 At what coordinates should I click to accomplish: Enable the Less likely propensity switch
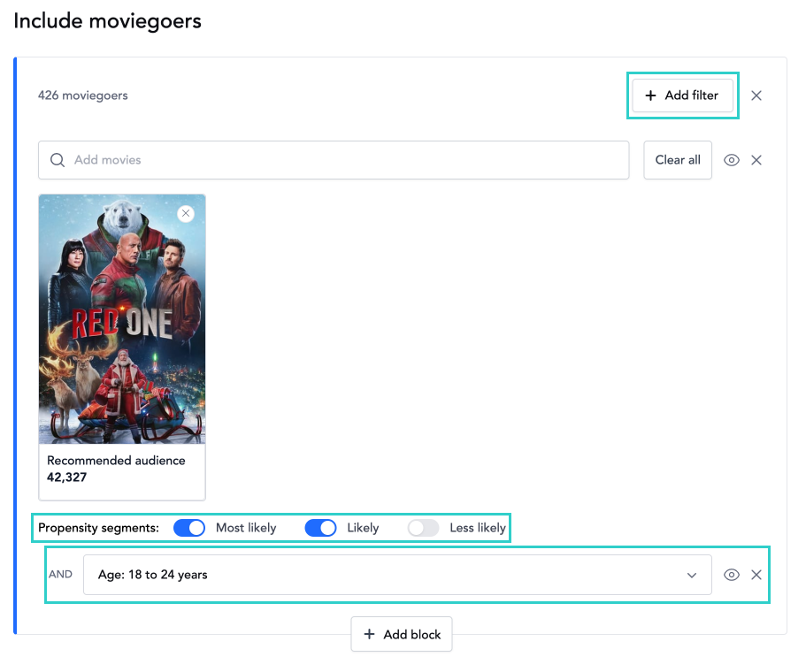[x=423, y=528]
